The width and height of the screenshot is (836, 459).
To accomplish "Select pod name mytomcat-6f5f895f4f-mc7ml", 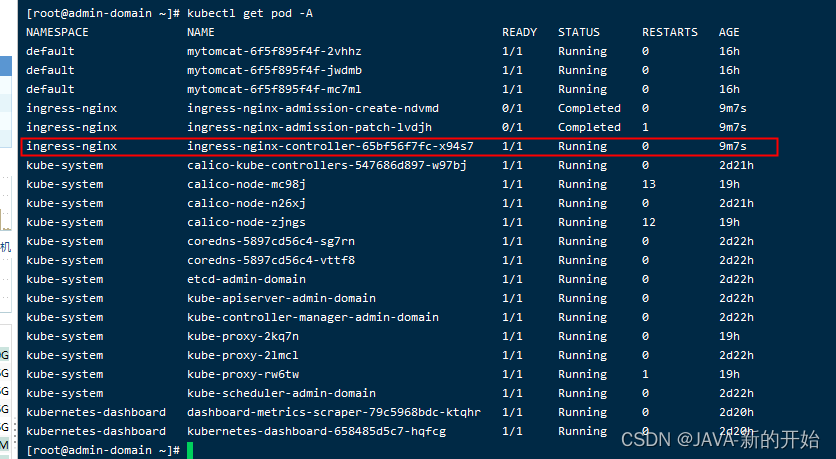I will tap(274, 89).
